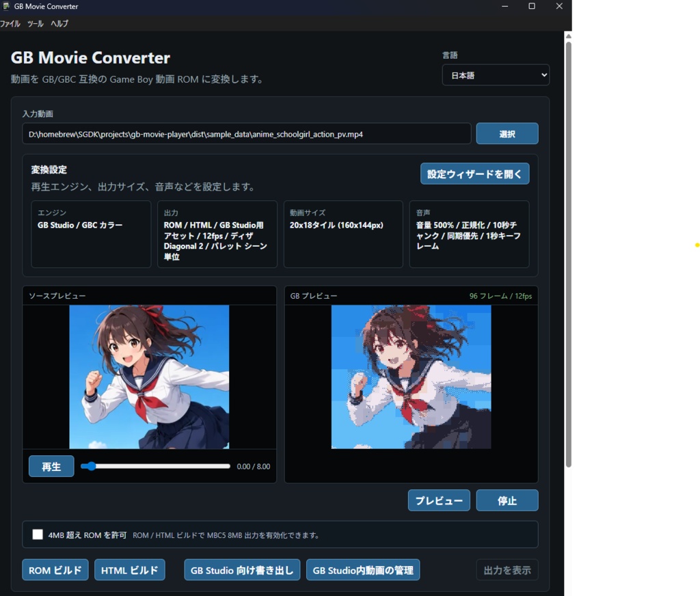This screenshot has width=700, height=596.
Task: Open GB Studio内動画の管理 button
Action: click(363, 570)
